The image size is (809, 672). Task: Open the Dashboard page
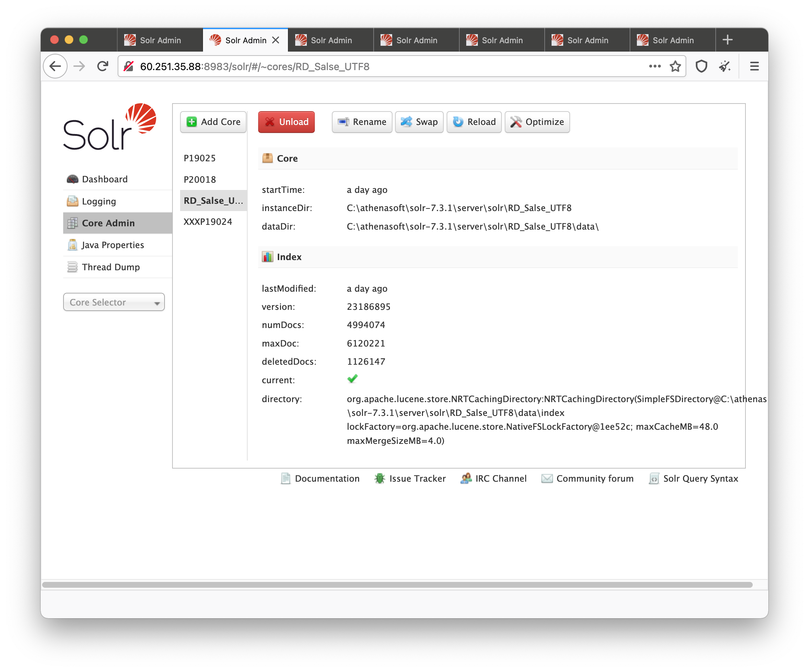pyautogui.click(x=118, y=179)
